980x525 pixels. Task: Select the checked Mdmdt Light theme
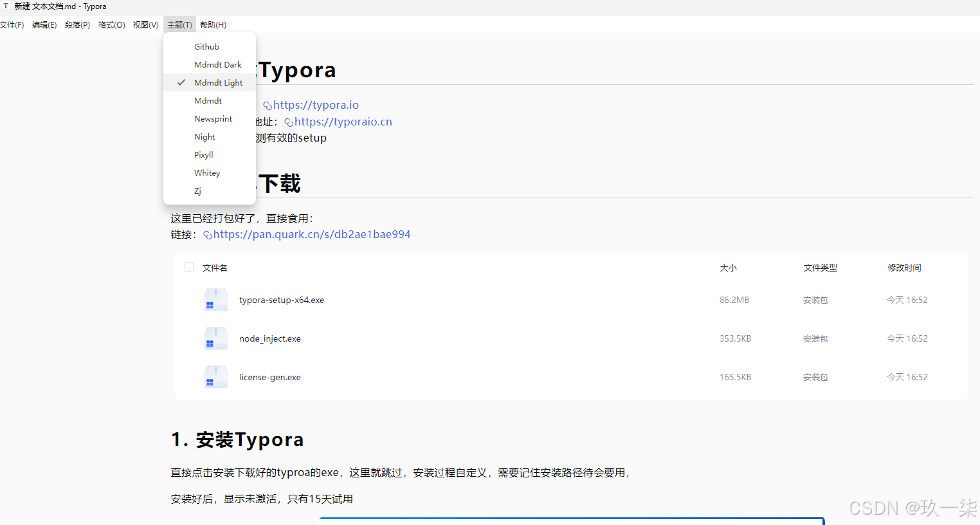tap(210, 83)
